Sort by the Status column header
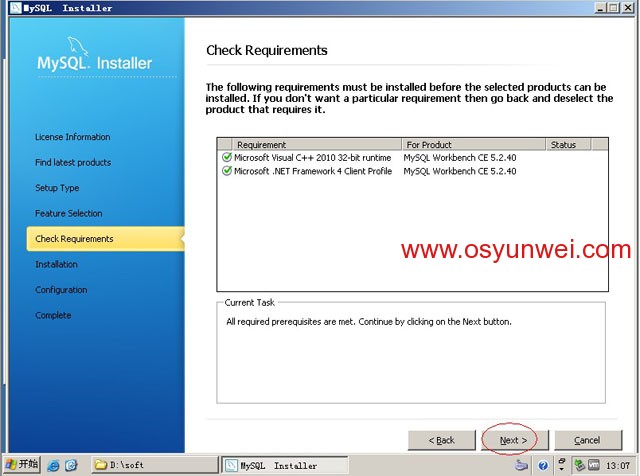 [x=569, y=145]
